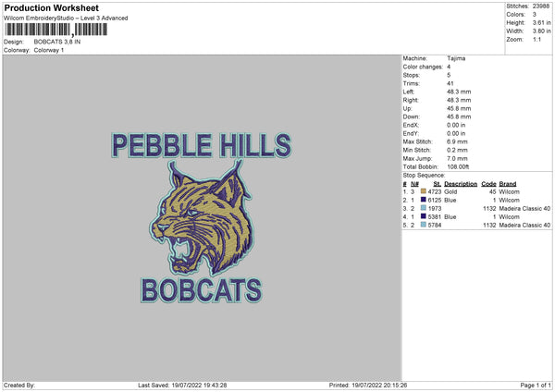Click the Height value 3.61 in
This screenshot has width=555, height=392.
tap(541, 22)
